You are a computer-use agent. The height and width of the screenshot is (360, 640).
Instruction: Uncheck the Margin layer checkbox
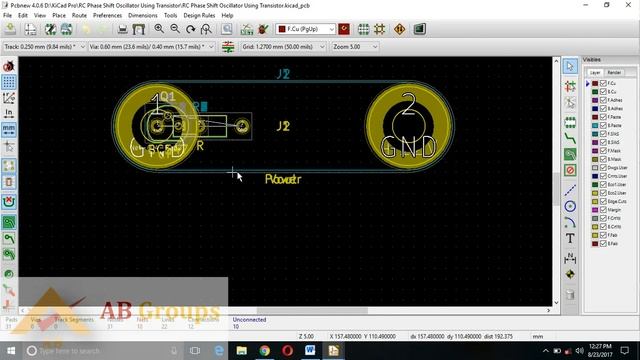[x=603, y=210]
